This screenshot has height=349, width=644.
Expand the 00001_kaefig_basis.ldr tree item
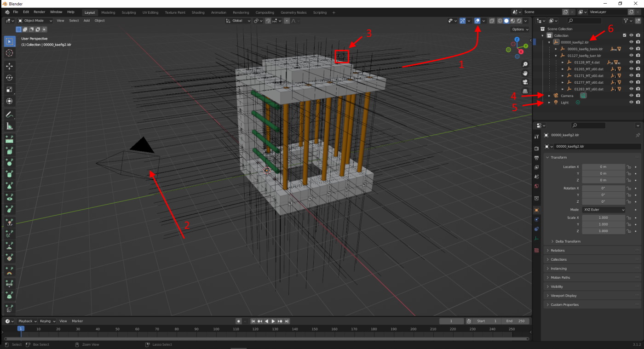556,49
